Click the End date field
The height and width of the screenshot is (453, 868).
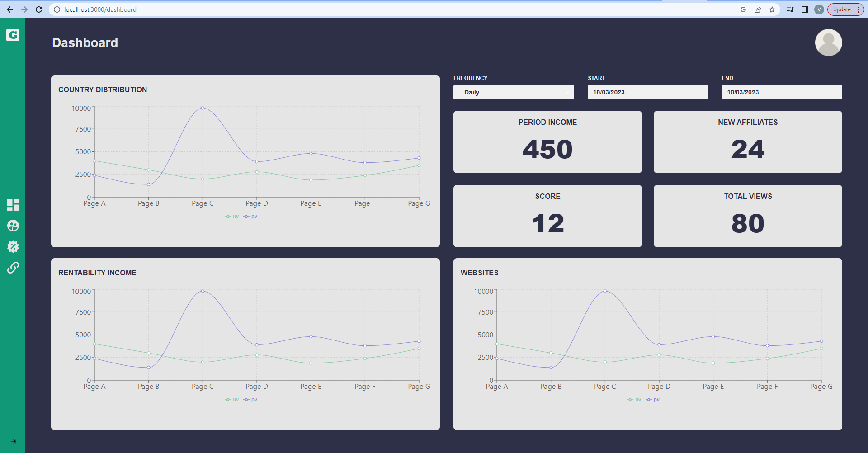pos(782,92)
